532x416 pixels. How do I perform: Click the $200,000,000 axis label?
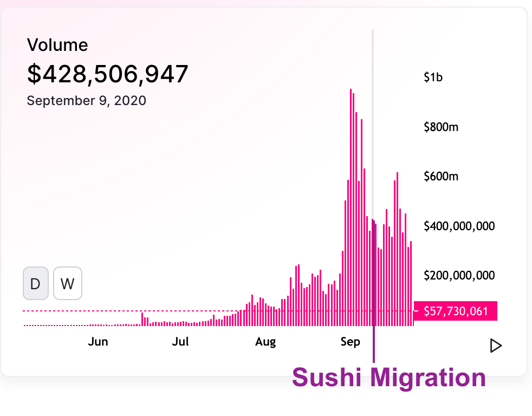click(x=459, y=275)
